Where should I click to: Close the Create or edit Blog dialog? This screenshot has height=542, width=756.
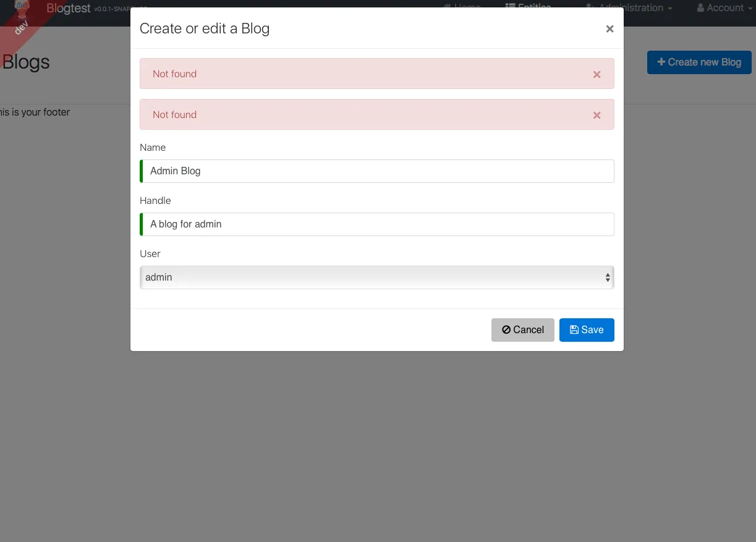coord(609,29)
